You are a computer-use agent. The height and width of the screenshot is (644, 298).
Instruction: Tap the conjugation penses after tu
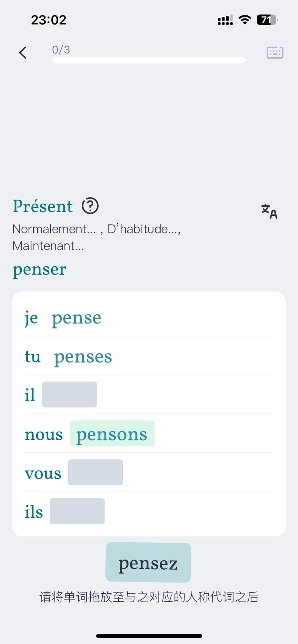[83, 356]
